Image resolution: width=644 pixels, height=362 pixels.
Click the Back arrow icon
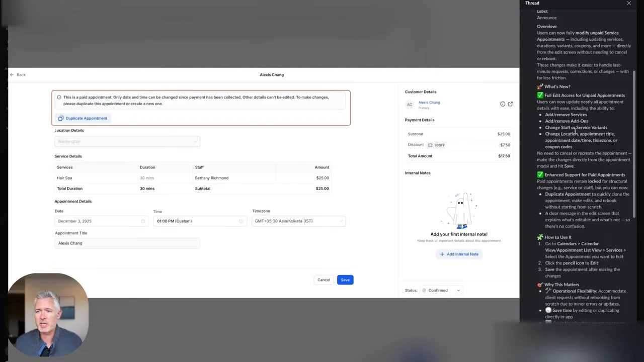12,74
